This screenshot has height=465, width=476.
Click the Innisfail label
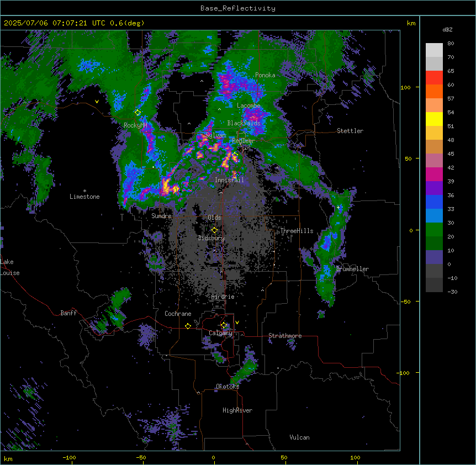[229, 180]
